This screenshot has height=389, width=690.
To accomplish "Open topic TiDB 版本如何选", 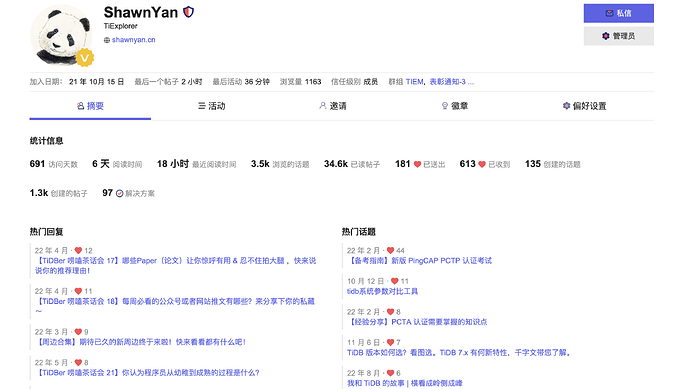I will click(459, 352).
